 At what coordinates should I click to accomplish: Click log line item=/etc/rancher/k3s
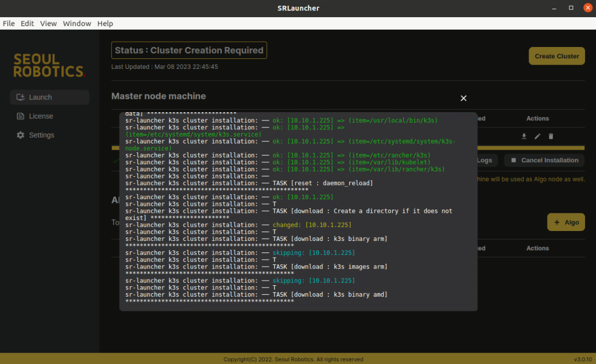278,155
